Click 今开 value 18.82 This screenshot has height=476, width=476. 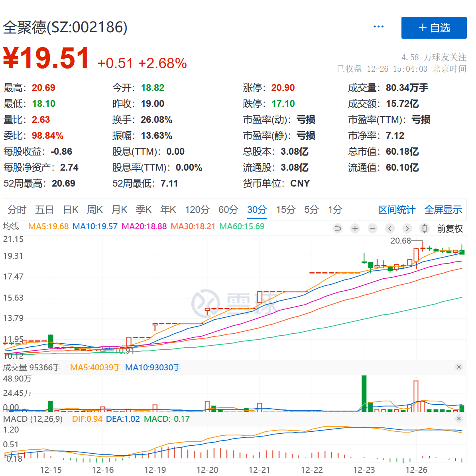point(153,88)
